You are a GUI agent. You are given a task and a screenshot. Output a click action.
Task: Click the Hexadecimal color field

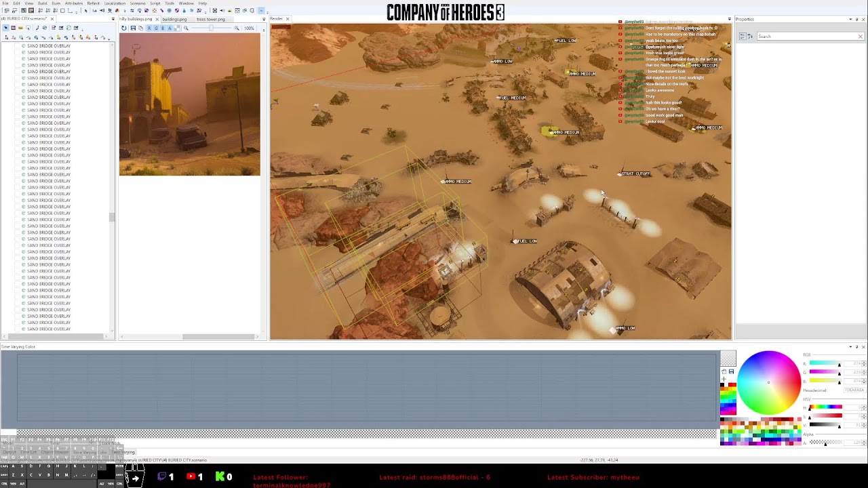pos(854,390)
